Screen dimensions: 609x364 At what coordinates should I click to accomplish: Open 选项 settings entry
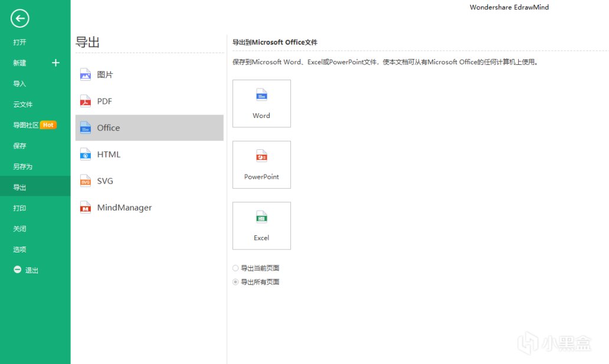[20, 249]
